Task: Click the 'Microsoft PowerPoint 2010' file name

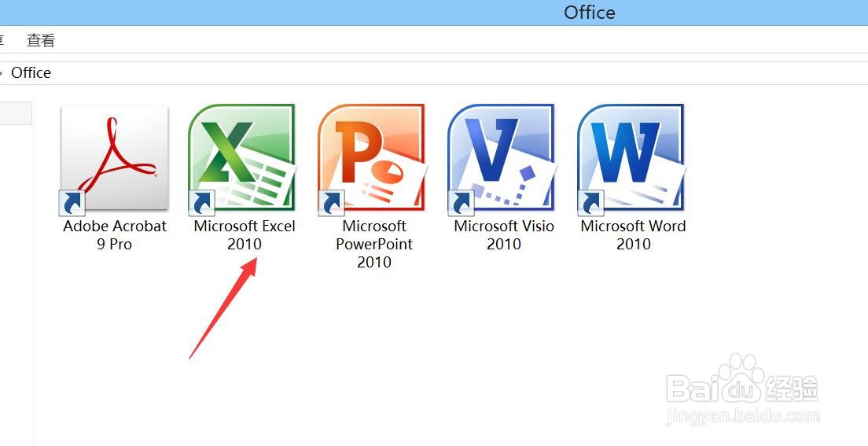Action: pyautogui.click(x=374, y=244)
